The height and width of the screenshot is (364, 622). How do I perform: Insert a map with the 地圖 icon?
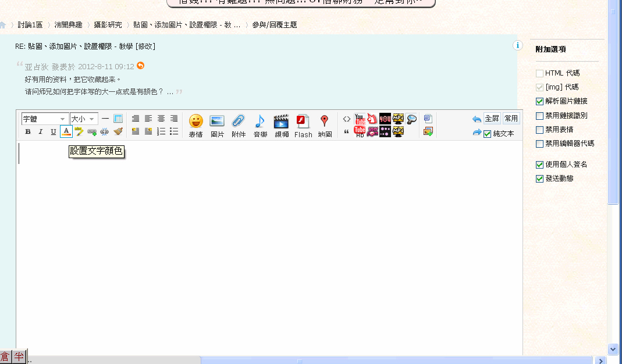click(325, 125)
